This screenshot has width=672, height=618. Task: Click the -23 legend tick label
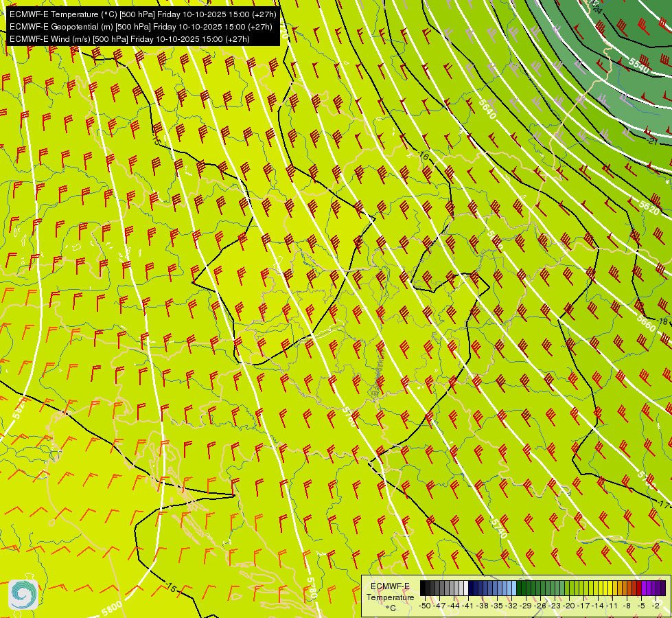point(555,606)
